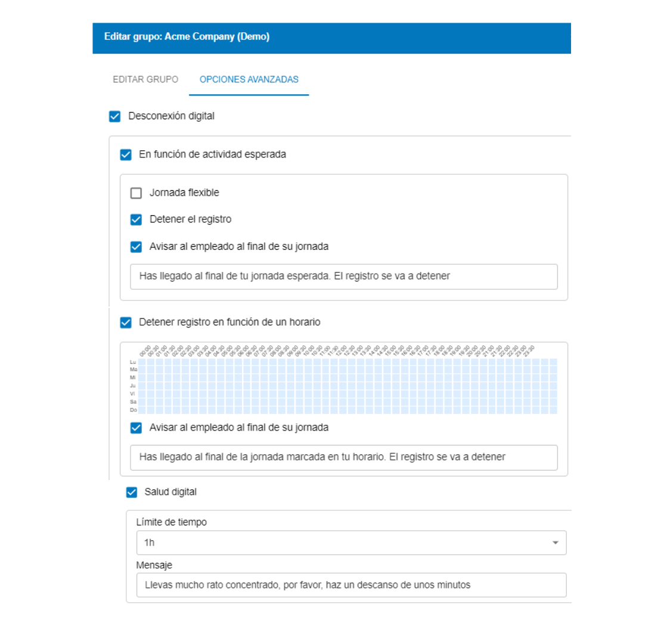This screenshot has height=644, width=664.
Task: Switch to the EDITAR GRUPO tab
Action: 145,79
